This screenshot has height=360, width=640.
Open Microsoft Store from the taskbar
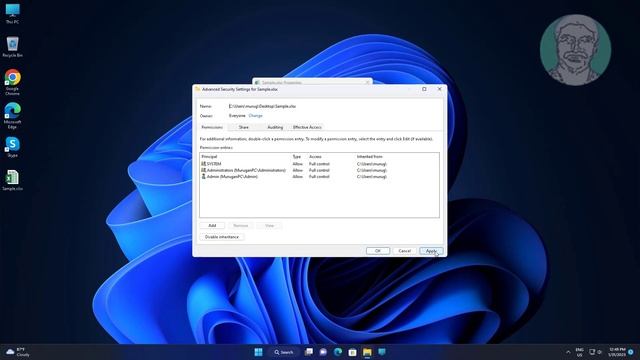point(353,352)
